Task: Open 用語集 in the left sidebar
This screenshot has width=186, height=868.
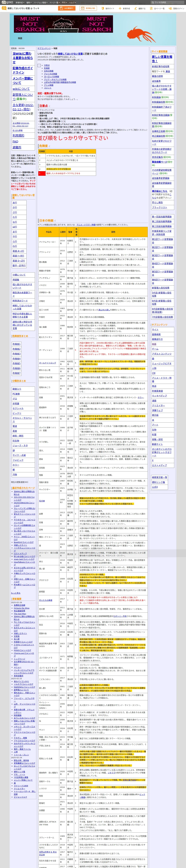Action: click(x=16, y=280)
